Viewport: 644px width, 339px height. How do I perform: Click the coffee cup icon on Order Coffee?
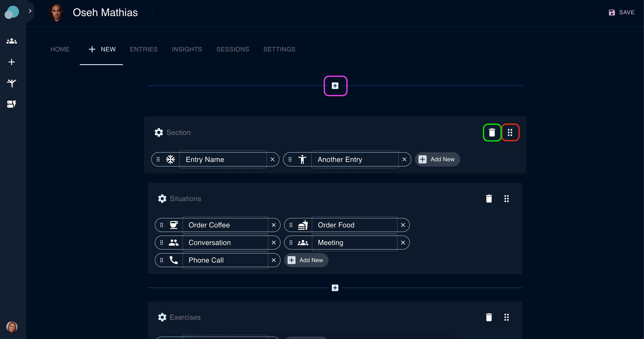173,225
